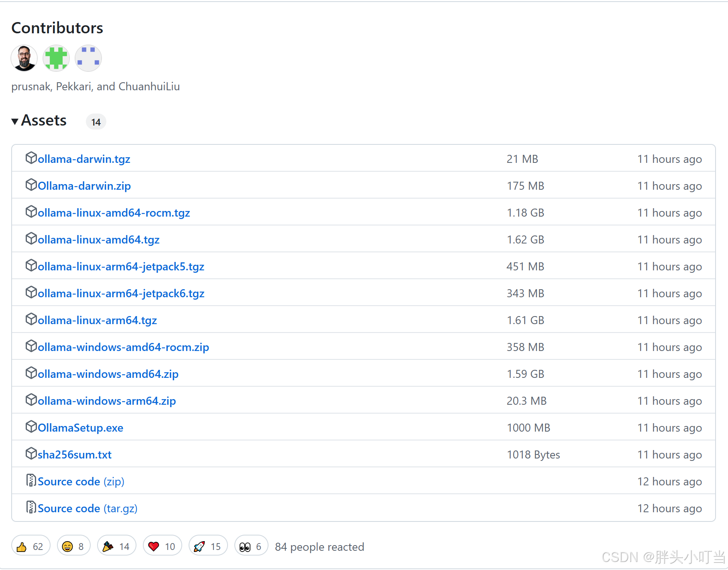Download OllamaSetup.exe installer

point(81,428)
